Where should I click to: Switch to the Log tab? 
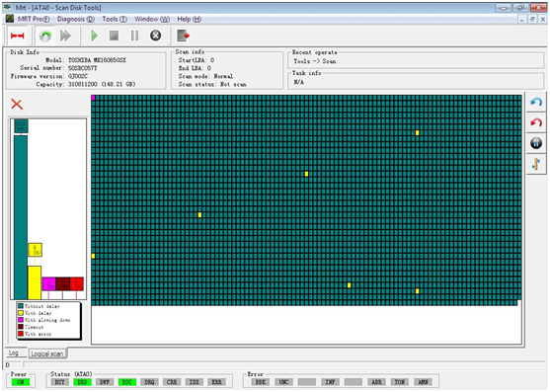coord(14,353)
